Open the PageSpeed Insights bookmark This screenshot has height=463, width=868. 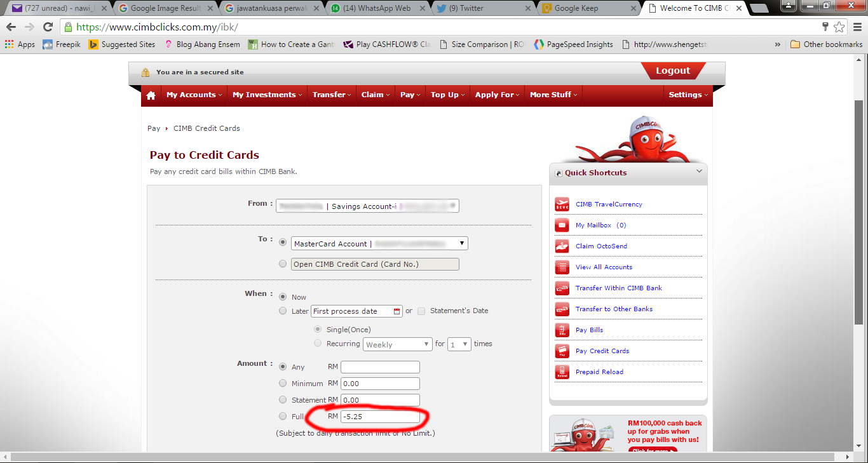[x=574, y=44]
